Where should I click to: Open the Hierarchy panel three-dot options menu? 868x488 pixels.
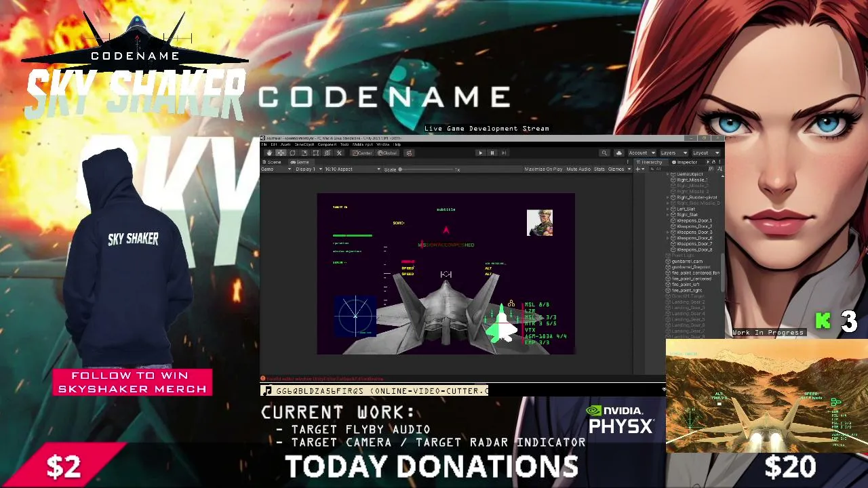tap(719, 162)
